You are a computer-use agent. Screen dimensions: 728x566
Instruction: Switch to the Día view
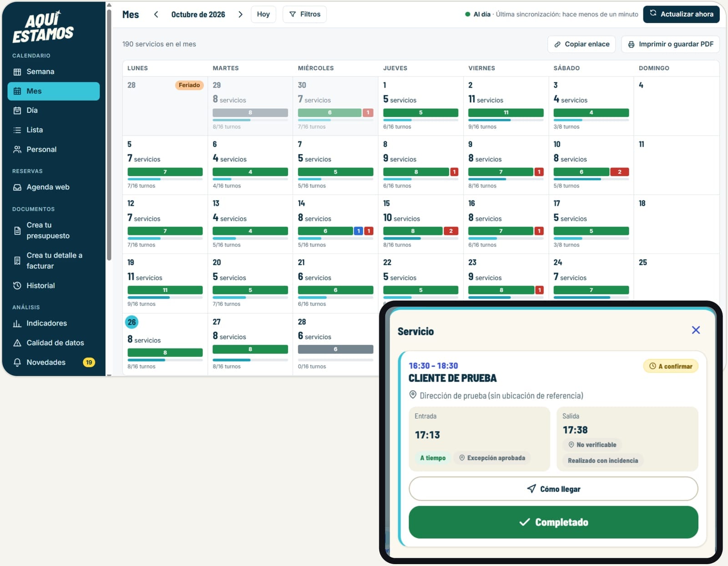54,110
